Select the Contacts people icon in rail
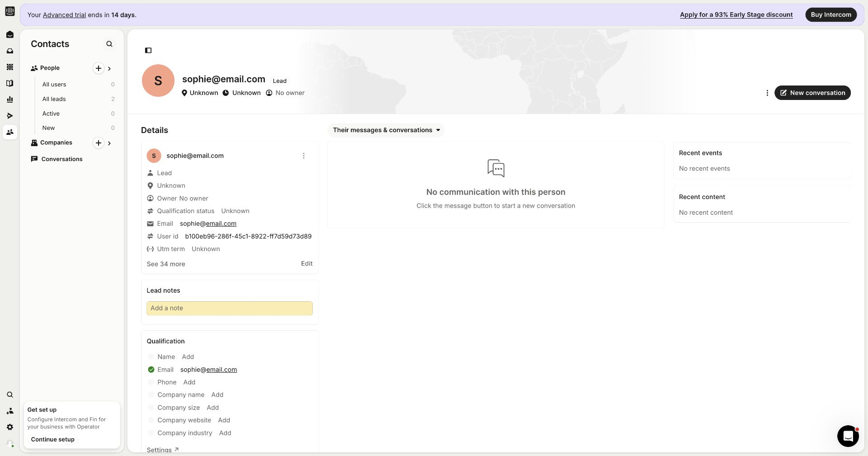 10,132
